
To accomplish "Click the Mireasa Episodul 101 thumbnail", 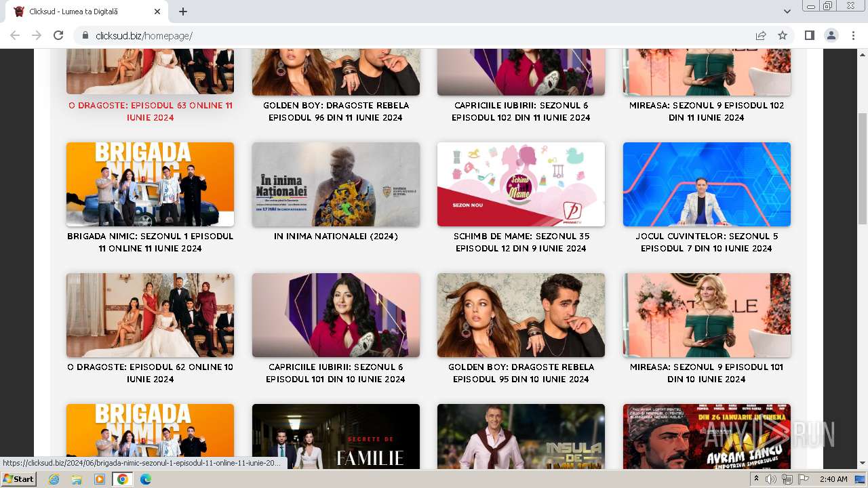I will [707, 315].
